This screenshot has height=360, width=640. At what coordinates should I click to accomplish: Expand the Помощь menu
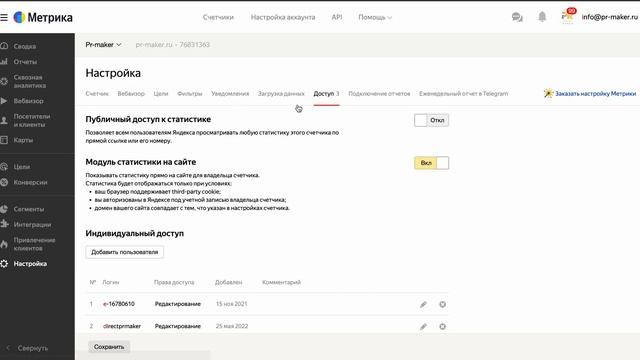pos(375,17)
